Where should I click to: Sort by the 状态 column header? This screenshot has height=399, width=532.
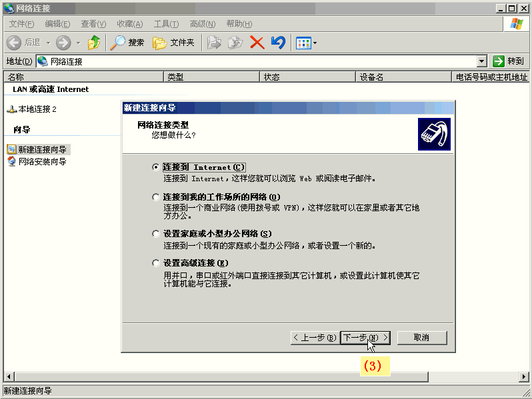pos(308,77)
